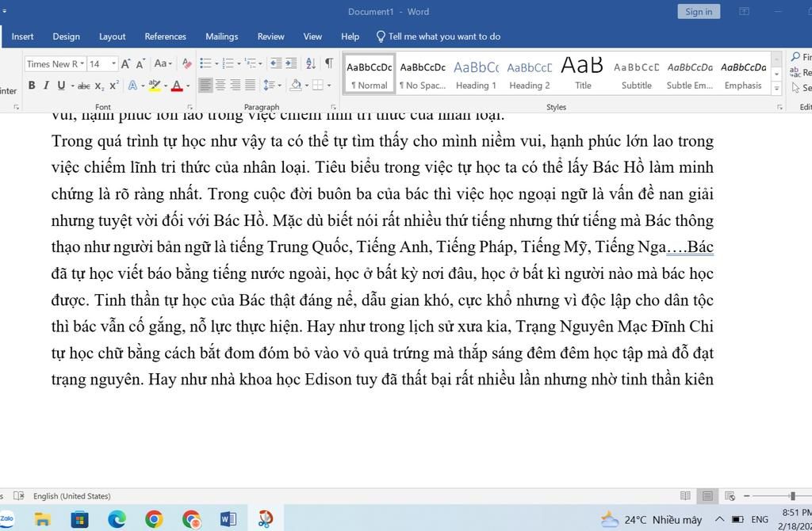Screen dimensions: 812x531
Task: Click the Text Effects icon
Action: (x=132, y=86)
